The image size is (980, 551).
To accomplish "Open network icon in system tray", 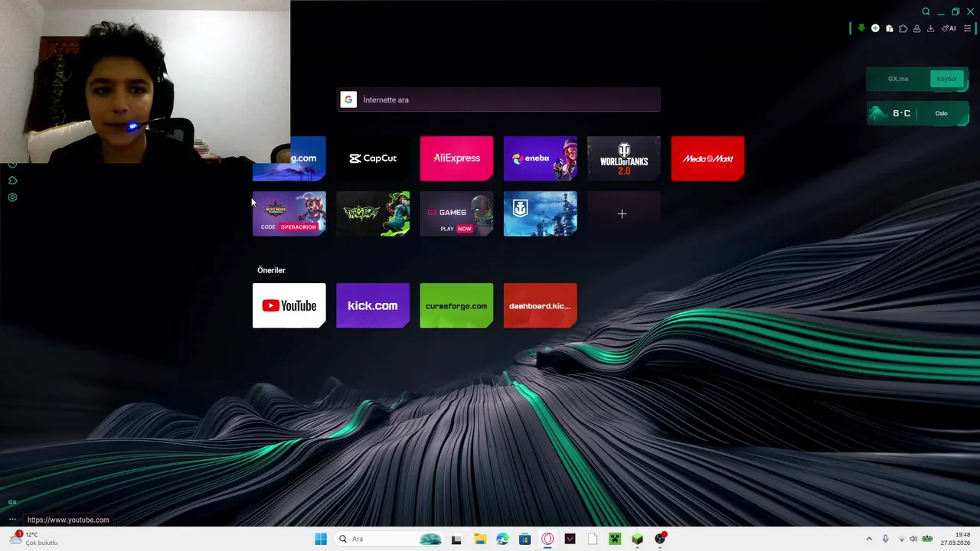I will tap(901, 539).
